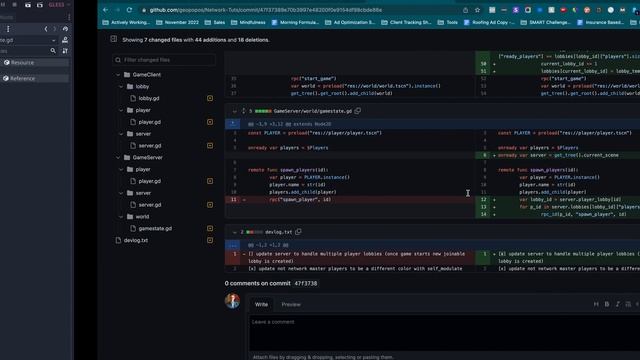Open the Ad Optimization bookmark folder

point(350,22)
